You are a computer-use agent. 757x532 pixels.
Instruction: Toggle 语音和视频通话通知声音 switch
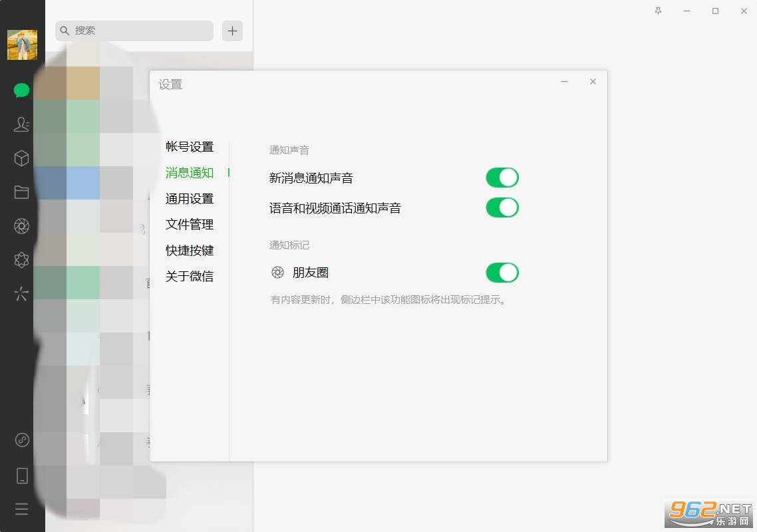point(502,207)
